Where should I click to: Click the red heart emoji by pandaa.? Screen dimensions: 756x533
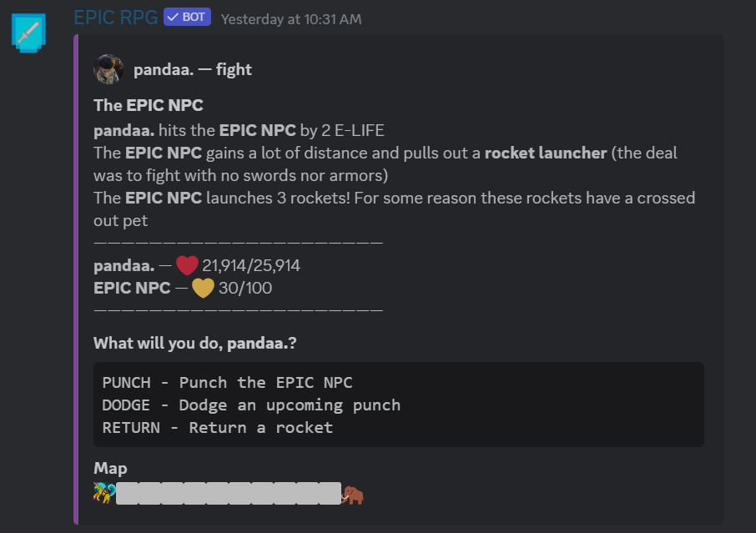coord(187,266)
